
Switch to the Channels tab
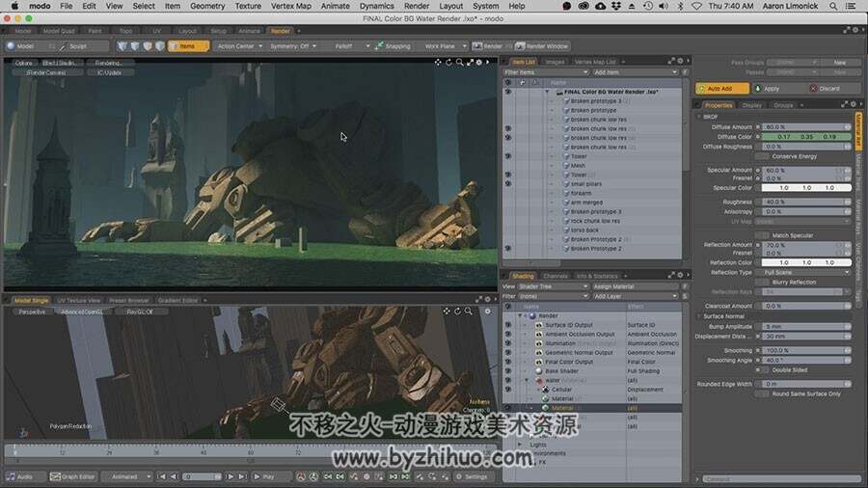[556, 276]
